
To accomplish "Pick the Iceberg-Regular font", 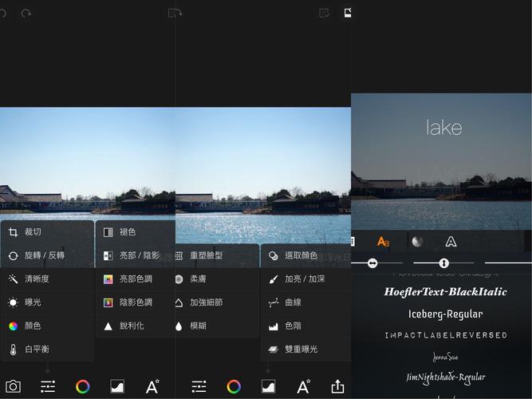I will (445, 314).
